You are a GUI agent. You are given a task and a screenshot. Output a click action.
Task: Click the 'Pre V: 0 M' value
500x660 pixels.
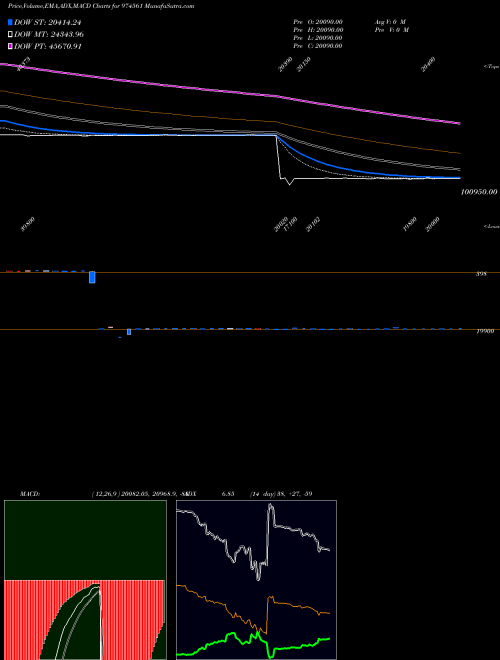391,30
